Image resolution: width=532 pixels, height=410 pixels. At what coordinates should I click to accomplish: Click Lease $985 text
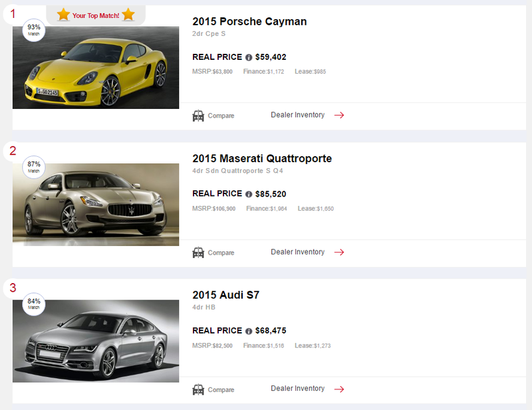[x=311, y=72]
